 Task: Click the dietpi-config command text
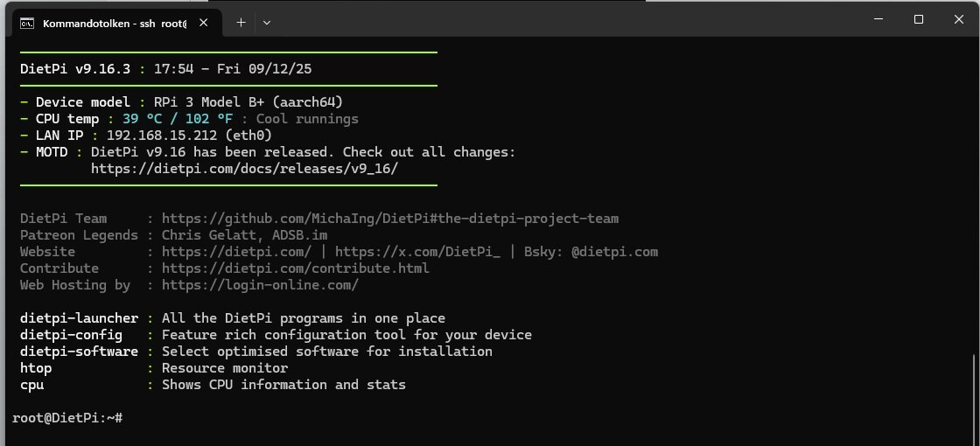[x=71, y=335]
